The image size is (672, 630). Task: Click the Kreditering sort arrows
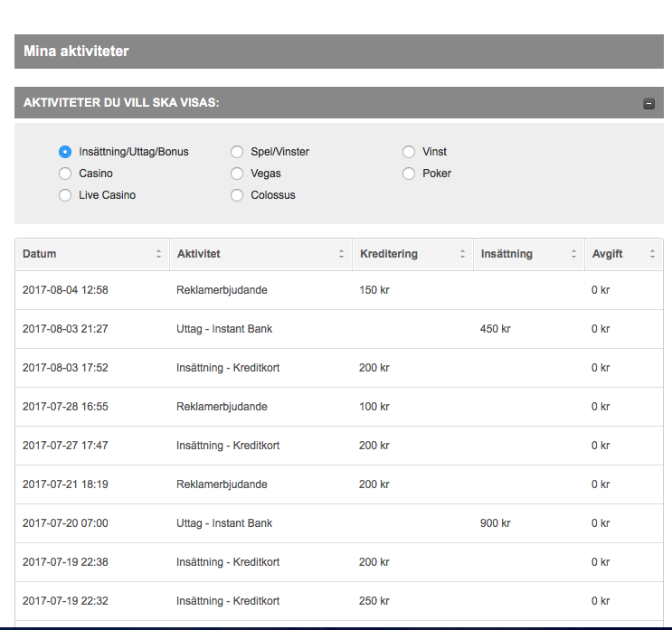(x=462, y=254)
